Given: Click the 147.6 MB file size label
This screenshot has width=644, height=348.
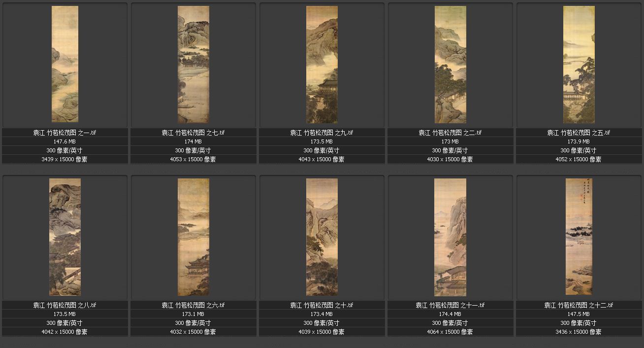Looking at the screenshot, I should (x=65, y=141).
